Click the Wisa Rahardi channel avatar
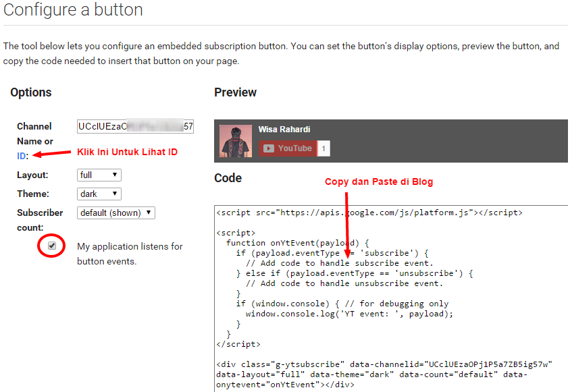570x392 pixels. (236, 141)
